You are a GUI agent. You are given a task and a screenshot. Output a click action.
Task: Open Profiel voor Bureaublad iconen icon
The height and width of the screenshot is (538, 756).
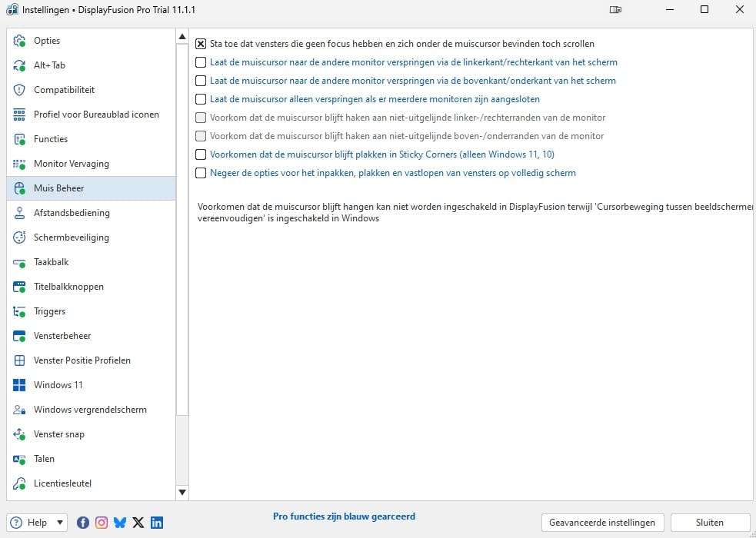pos(19,115)
